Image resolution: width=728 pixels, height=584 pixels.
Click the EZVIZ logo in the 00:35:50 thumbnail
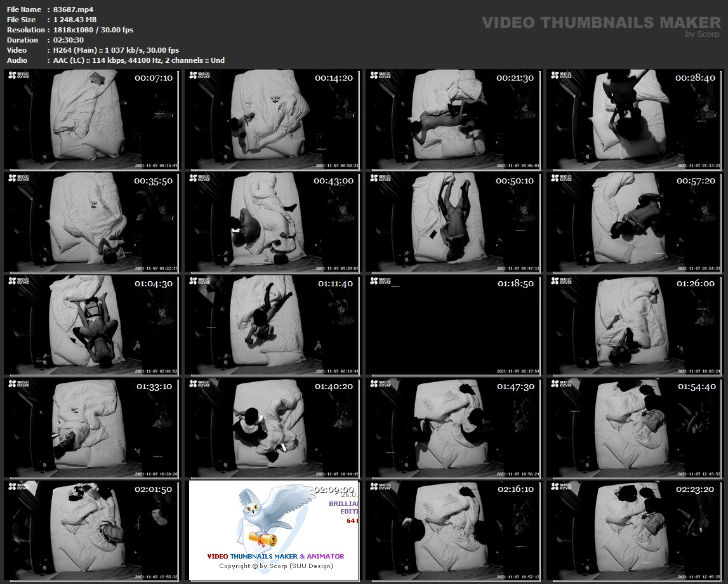[x=15, y=178]
